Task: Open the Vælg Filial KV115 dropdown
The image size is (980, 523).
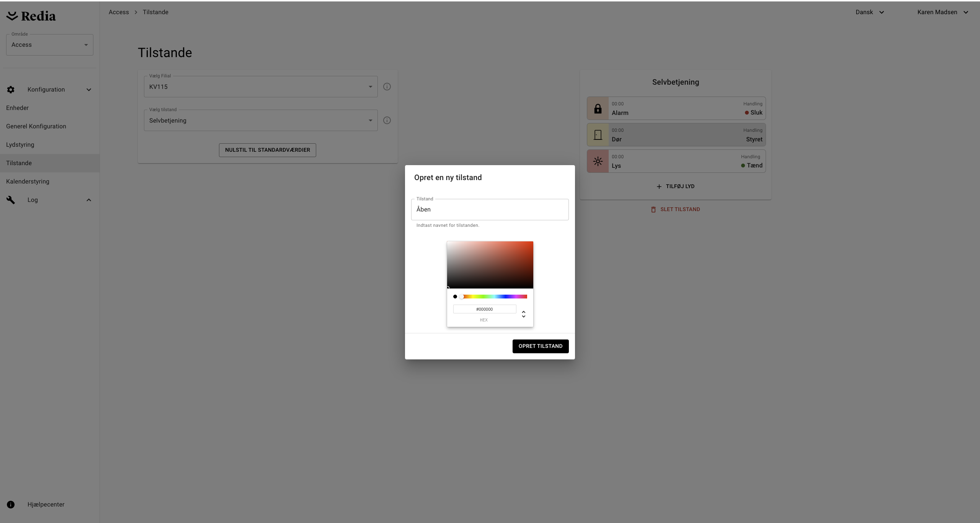Action: pyautogui.click(x=260, y=87)
